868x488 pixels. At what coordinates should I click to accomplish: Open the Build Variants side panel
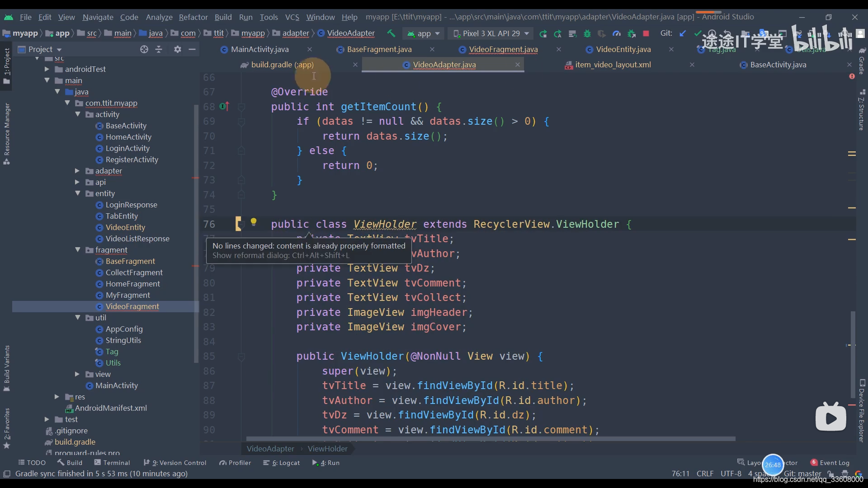(7, 368)
